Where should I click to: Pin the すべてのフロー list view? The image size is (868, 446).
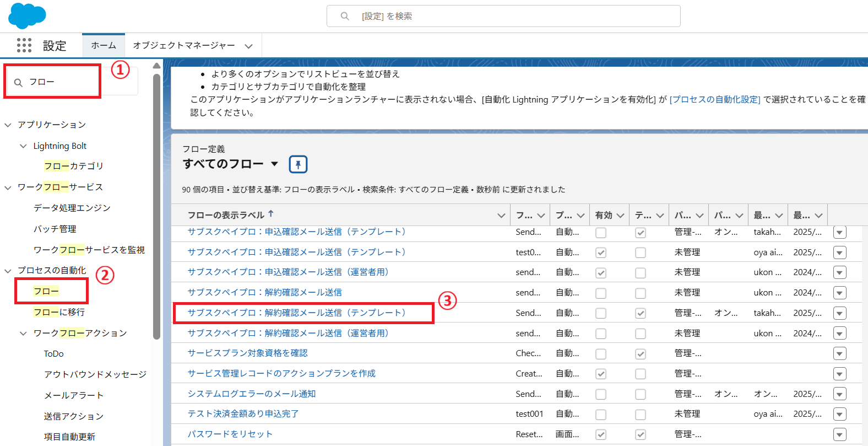298,164
